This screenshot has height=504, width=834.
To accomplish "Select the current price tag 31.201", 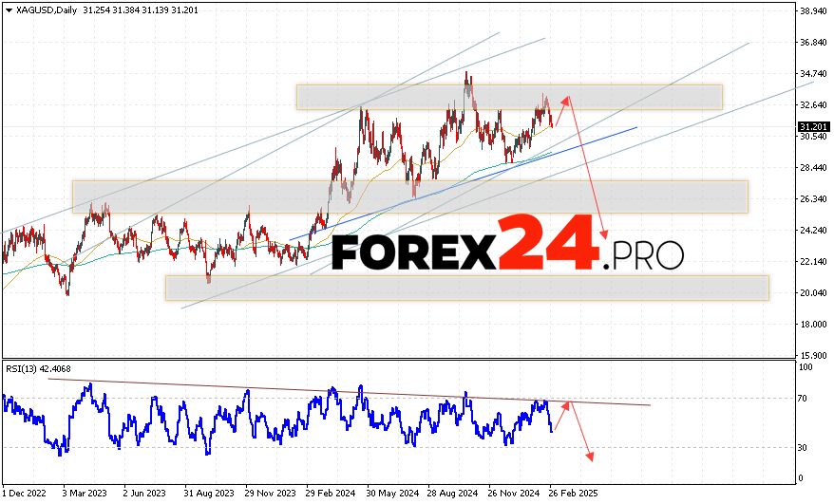I will pos(810,126).
